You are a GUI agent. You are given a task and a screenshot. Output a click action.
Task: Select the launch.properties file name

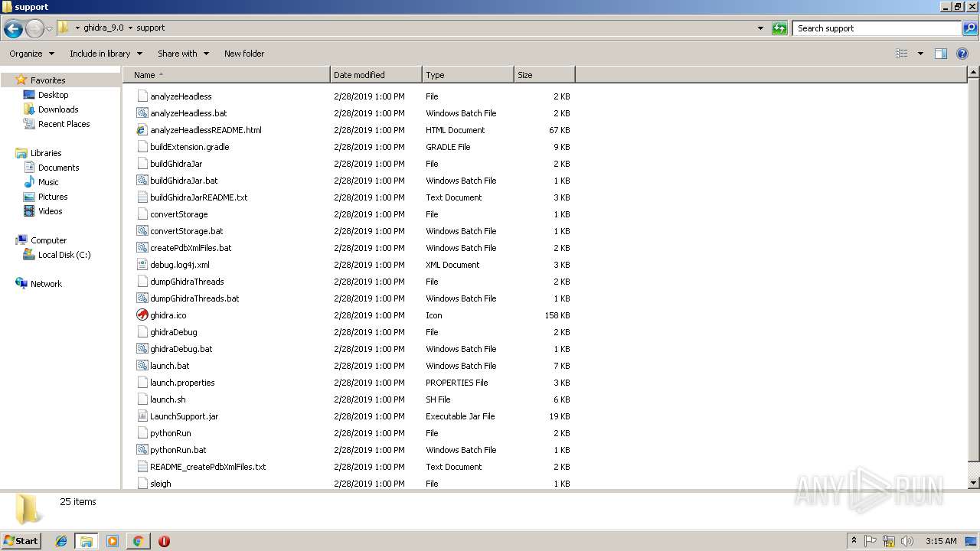pyautogui.click(x=182, y=383)
